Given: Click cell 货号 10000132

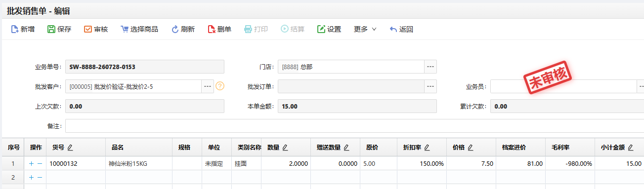Looking at the screenshot, I should coord(76,163).
